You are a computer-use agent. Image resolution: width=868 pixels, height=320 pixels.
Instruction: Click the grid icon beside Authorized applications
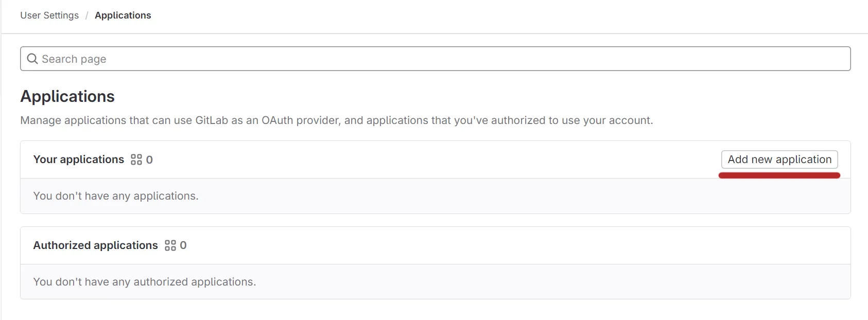(171, 245)
